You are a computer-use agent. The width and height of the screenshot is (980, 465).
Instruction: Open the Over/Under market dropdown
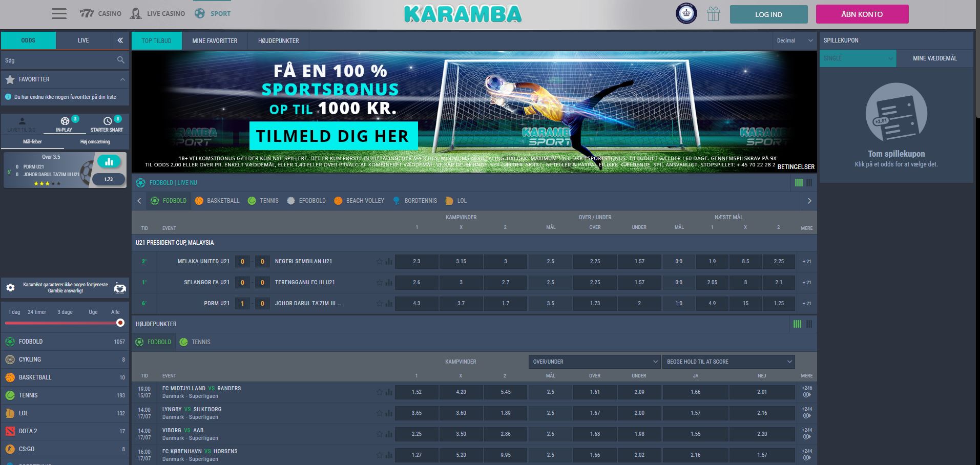coord(595,362)
